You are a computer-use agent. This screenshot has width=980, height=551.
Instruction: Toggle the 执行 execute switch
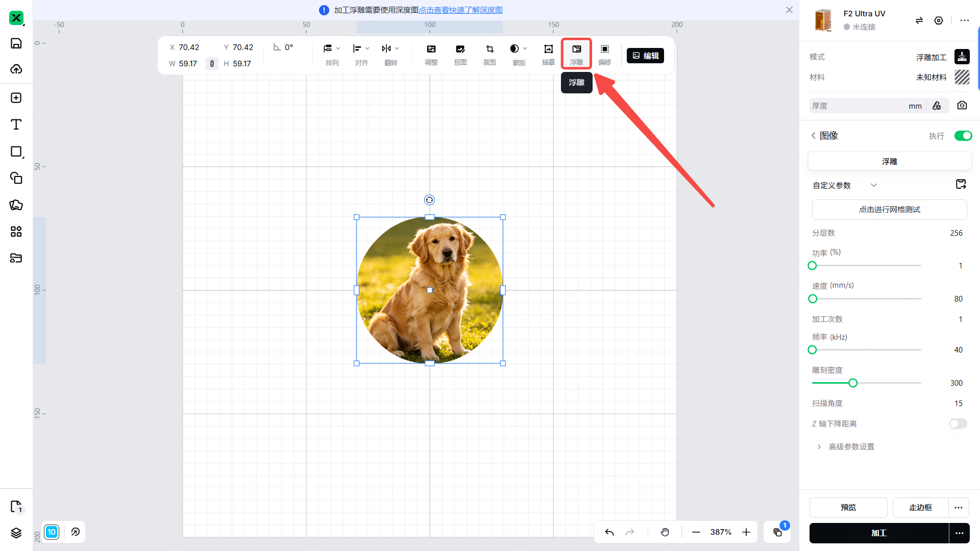(x=963, y=136)
